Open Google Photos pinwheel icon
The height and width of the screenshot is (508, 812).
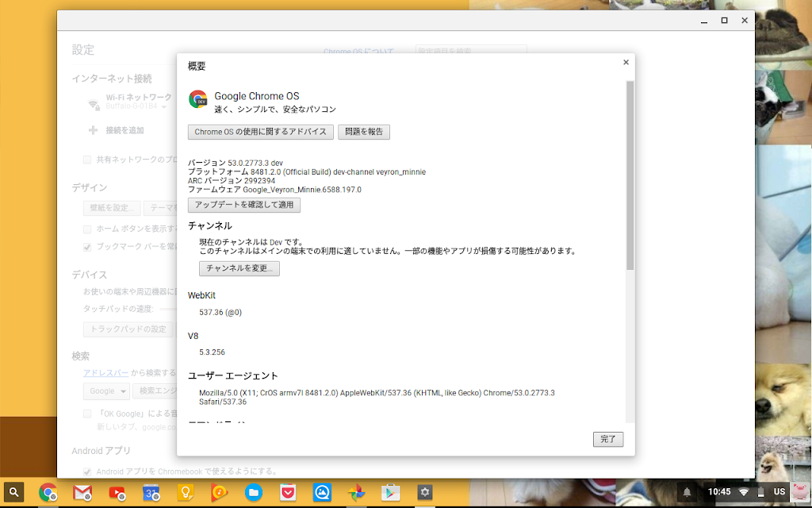356,492
